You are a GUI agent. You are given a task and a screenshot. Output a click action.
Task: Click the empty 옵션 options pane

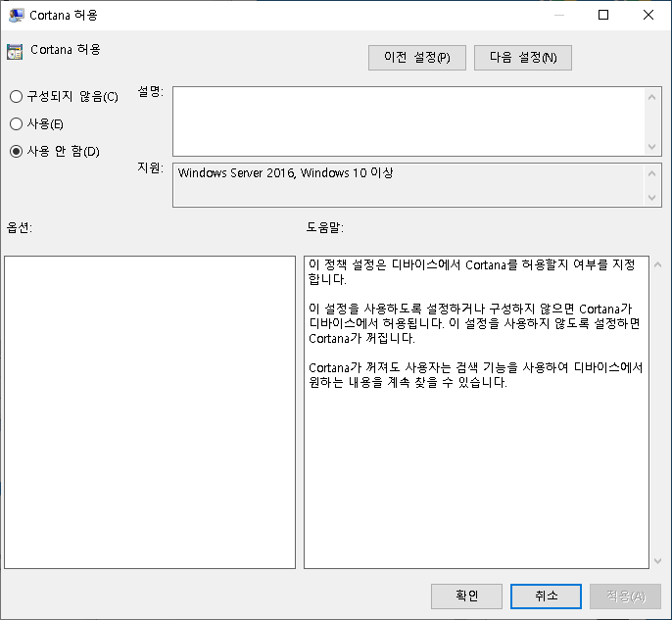coord(150,412)
